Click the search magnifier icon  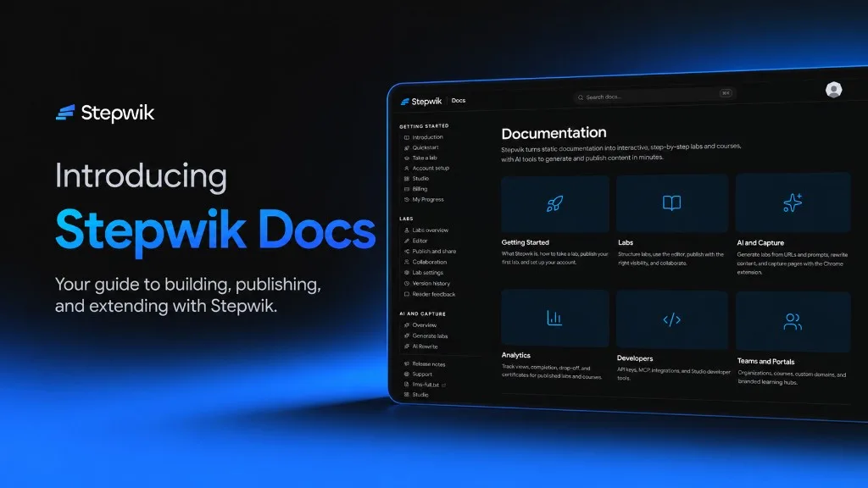point(580,97)
